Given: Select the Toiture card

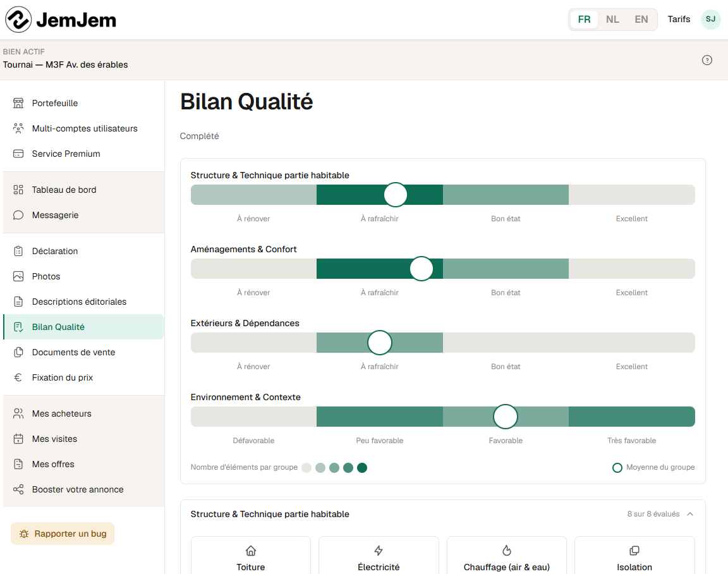Looking at the screenshot, I should click(251, 556).
